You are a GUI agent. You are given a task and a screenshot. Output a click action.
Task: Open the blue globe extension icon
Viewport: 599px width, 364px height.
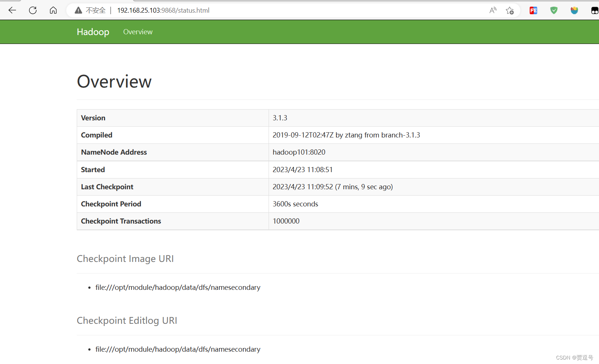coord(574,10)
